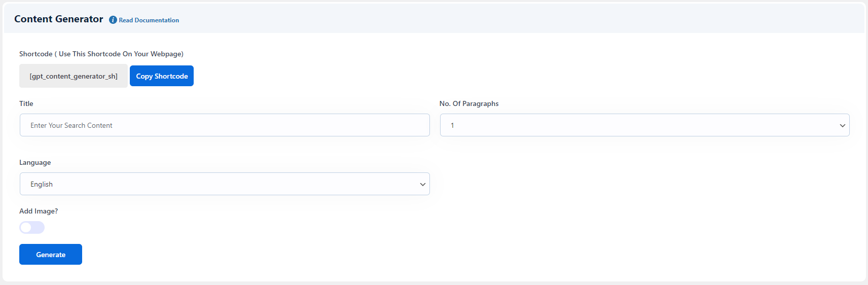This screenshot has width=868, height=285.
Task: Click the Language field label
Action: (35, 162)
